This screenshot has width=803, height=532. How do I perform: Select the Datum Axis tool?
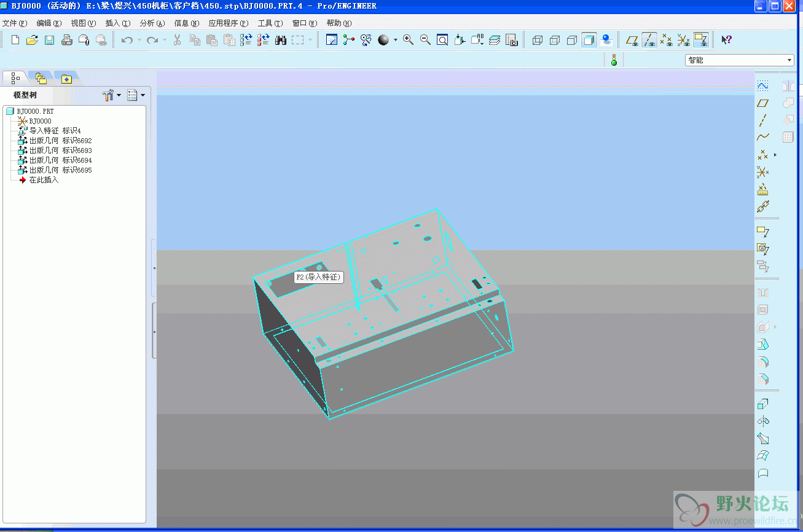click(x=762, y=120)
